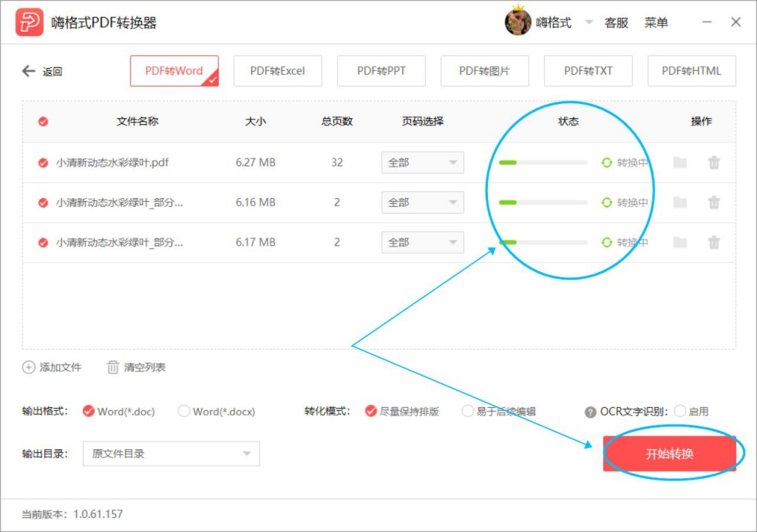Click the 当前版本: 1.0.61.157 text
Image resolution: width=757 pixels, height=532 pixels.
(x=72, y=514)
